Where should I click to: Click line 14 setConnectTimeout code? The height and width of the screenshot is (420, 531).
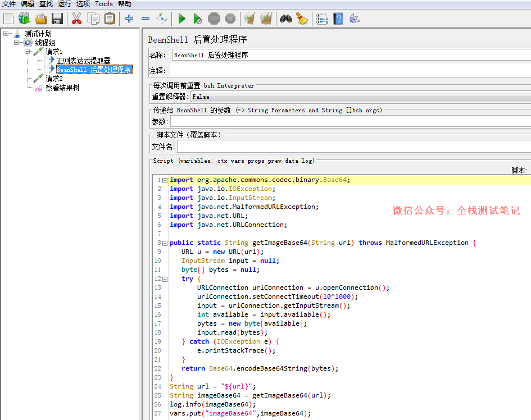coord(278,297)
